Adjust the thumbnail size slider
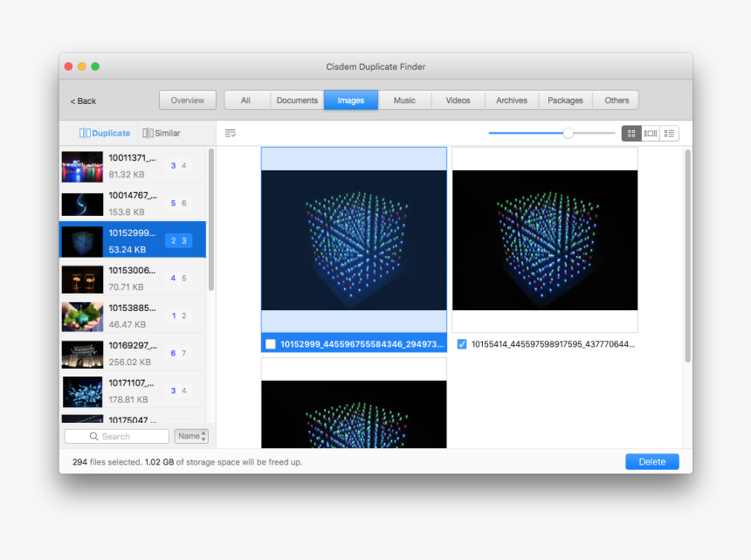Viewport: 751px width, 560px height. pos(568,133)
